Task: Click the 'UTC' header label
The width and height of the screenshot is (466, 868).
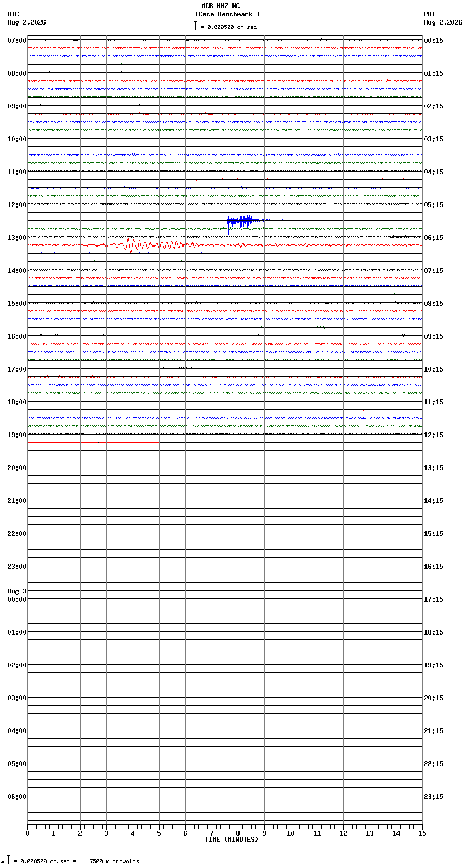Action: (13, 14)
